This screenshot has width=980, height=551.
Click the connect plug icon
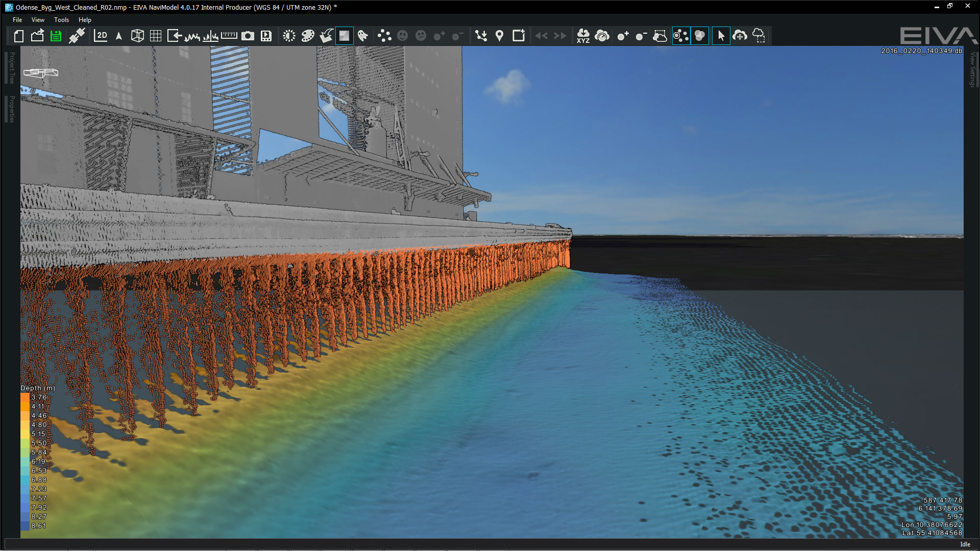tap(77, 36)
